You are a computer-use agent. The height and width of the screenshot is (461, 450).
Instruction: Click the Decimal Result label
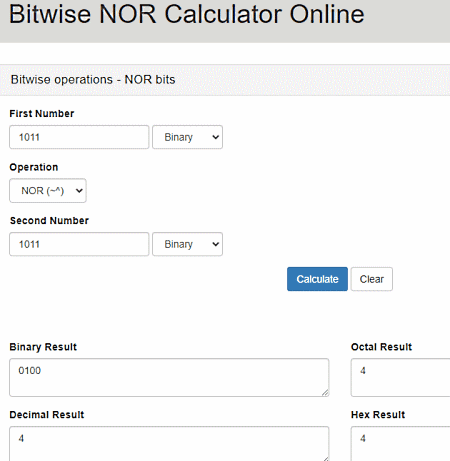coord(47,415)
